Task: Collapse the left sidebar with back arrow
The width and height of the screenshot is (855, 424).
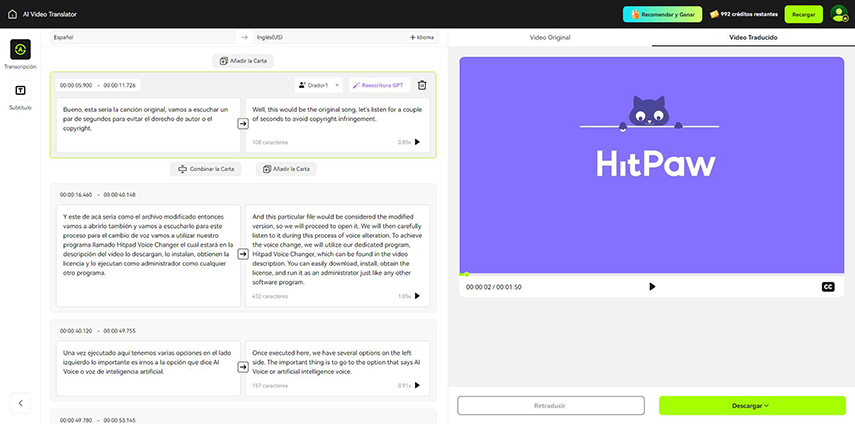Action: click(21, 402)
